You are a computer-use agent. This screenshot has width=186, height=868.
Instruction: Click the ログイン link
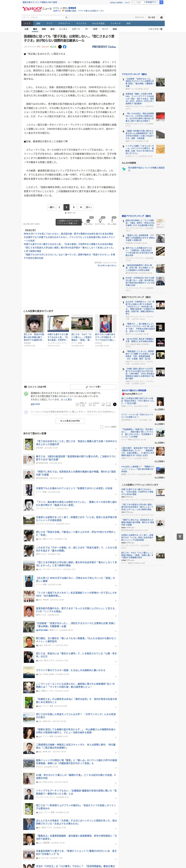coord(57,11)
